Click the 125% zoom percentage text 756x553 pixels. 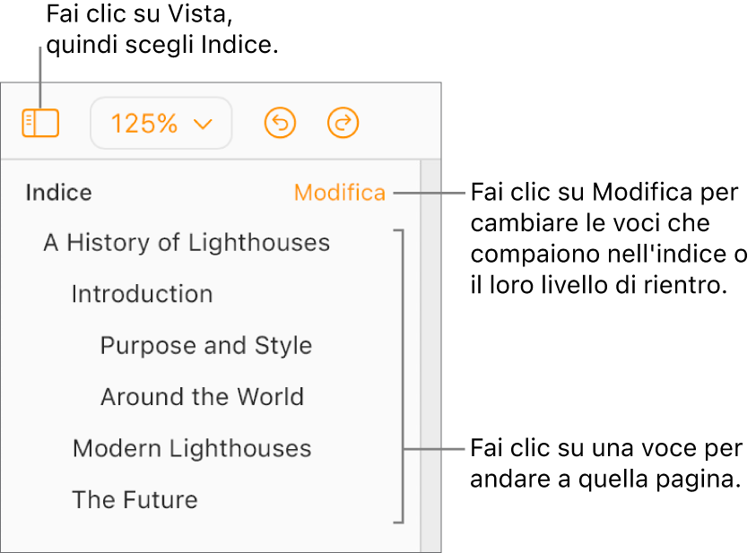point(143,124)
